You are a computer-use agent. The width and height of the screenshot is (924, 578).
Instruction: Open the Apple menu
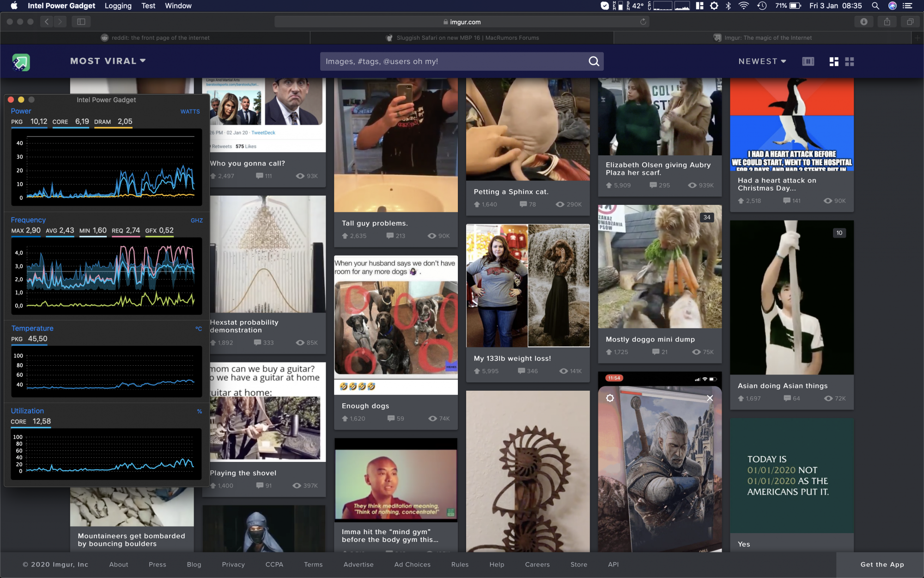14,6
